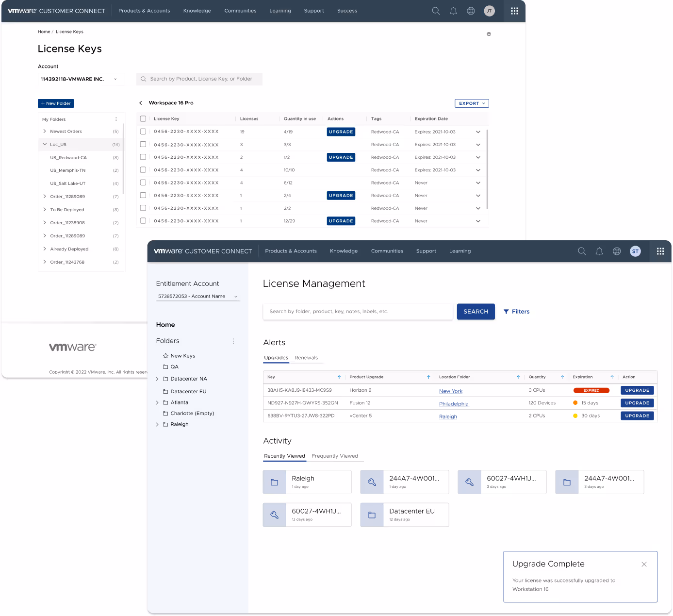Screen dimensions: 673x616
Task: Open the 244A7-4W001 key card viewed 1 day ago
Action: pos(405,482)
